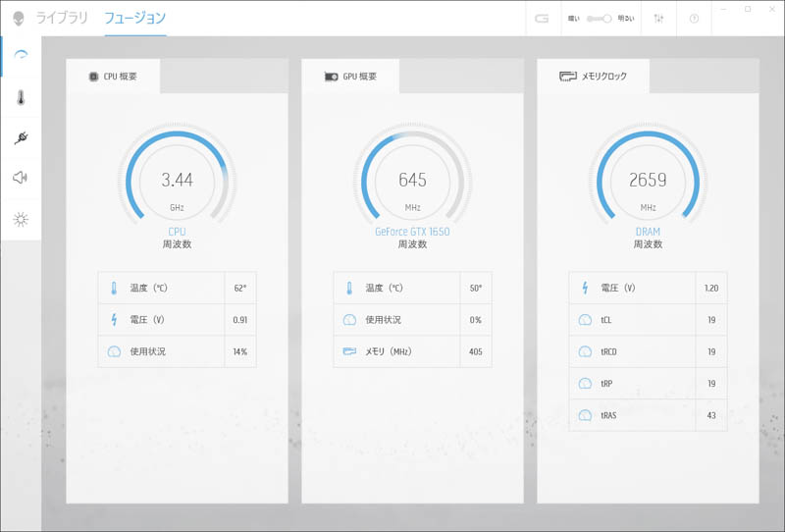785x532 pixels.
Task: Click the tRAS label
Action: tap(608, 416)
